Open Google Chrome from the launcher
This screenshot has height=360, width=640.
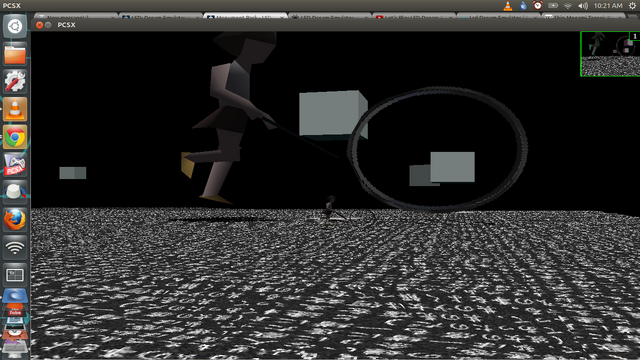point(15,137)
